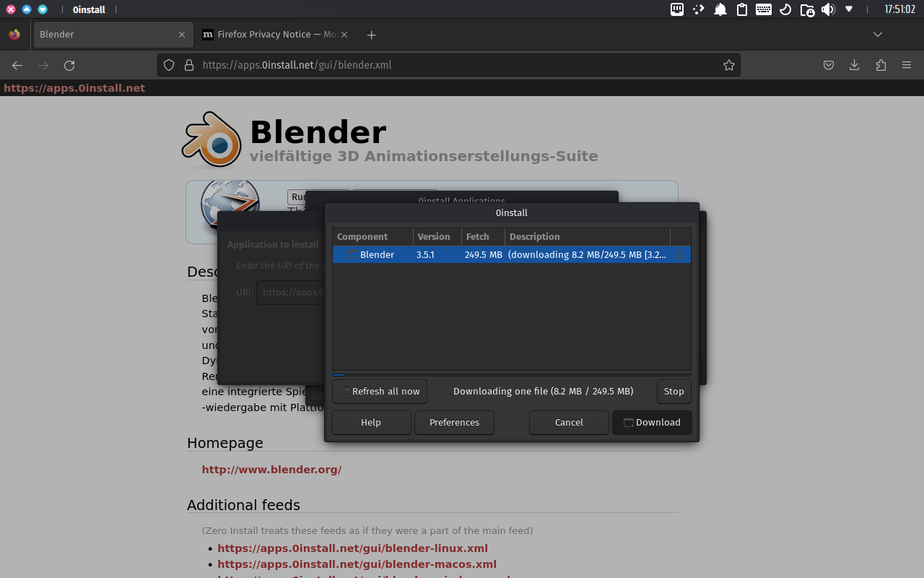Click the tray icon left of the bell
This screenshot has height=578, width=924.
coord(699,9)
